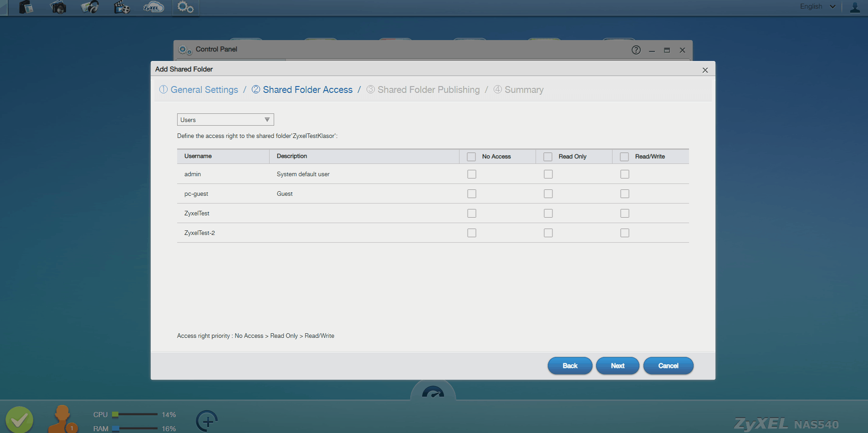Set Read/Write for ZyxelTest-2 user
The image size is (868, 433).
(x=625, y=233)
